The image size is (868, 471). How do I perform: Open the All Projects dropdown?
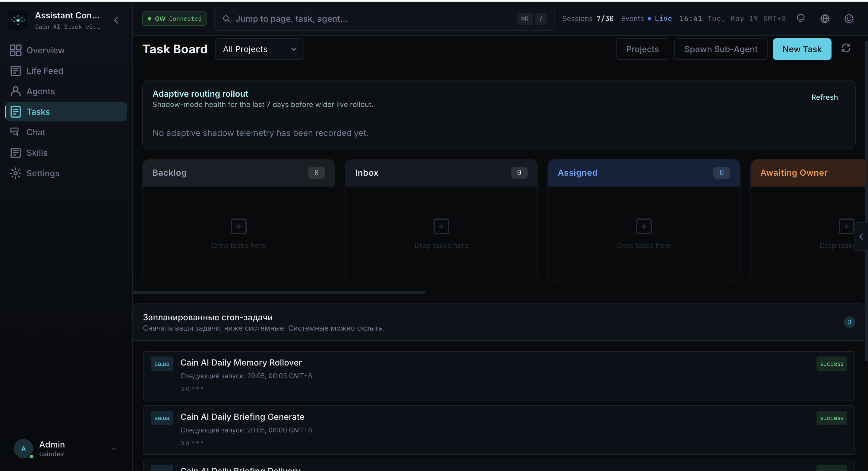[260, 49]
